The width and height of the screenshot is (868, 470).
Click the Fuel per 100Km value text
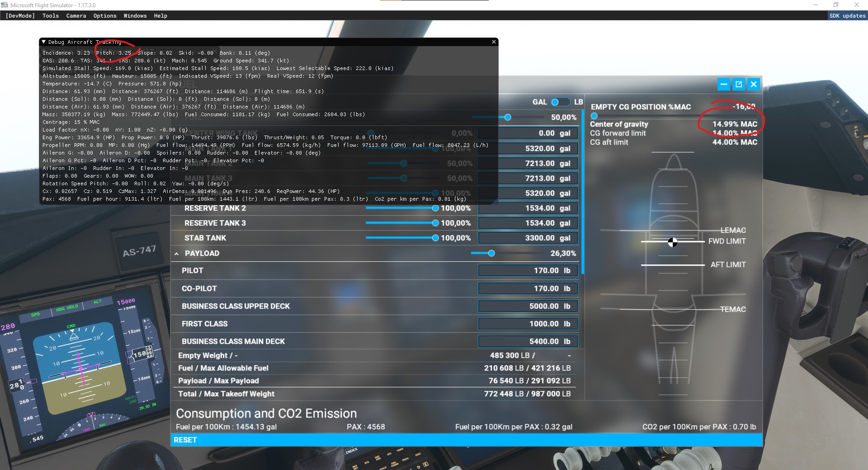click(226, 427)
